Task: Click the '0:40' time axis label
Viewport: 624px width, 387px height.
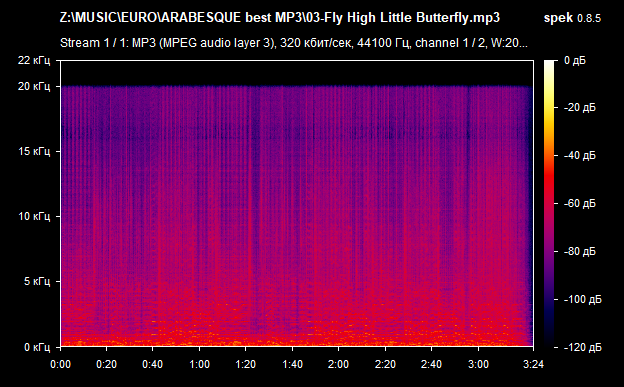Action: click(x=152, y=364)
